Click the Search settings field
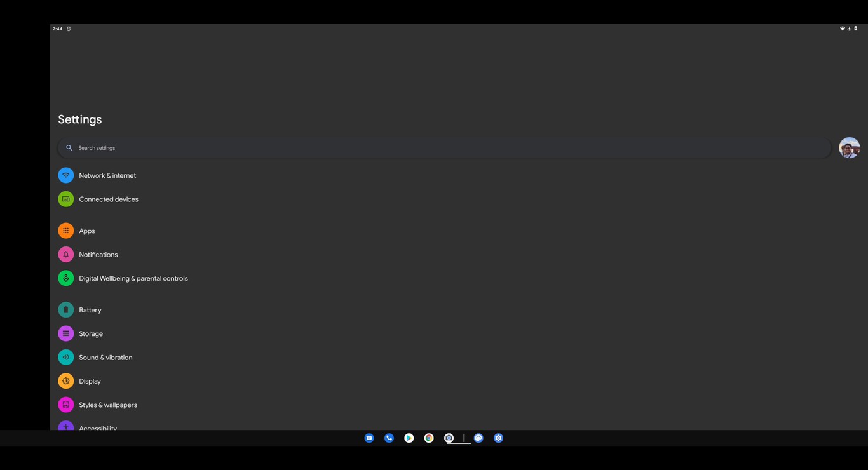Screen dimensions: 868x470 [254, 147]
